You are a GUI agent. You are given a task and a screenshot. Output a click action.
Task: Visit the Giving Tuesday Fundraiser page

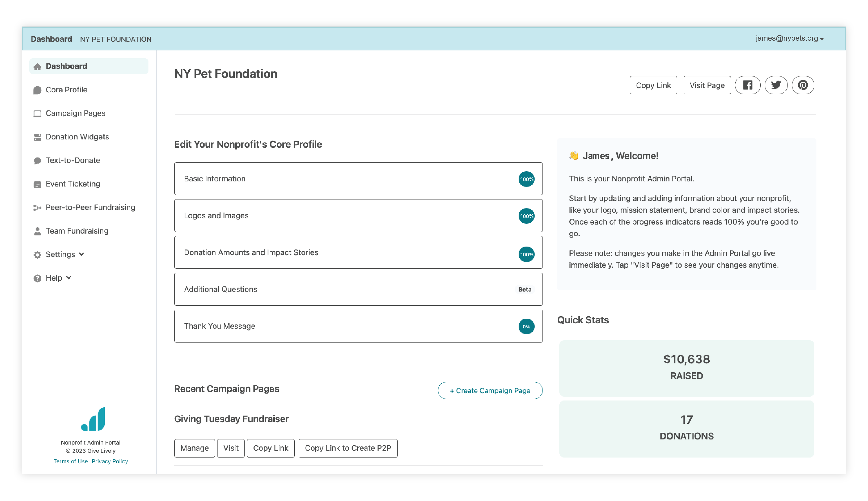[x=231, y=448]
